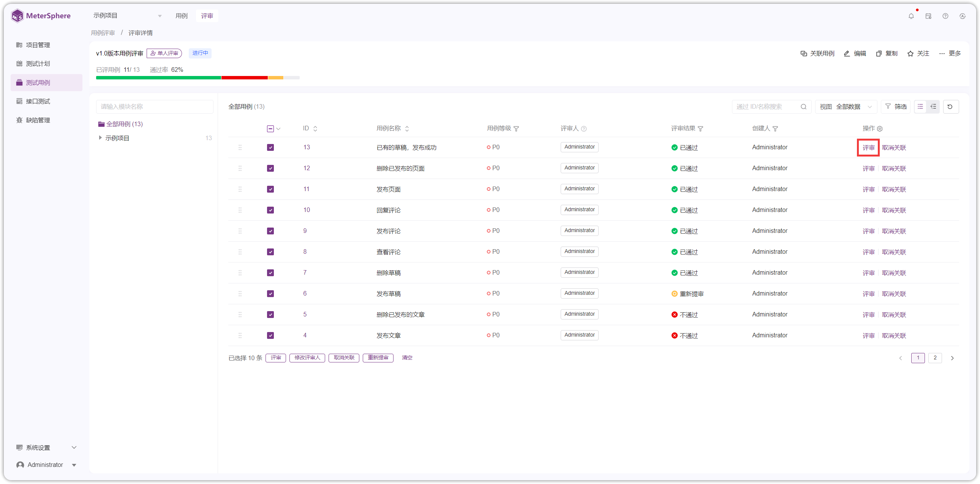
Task: Open the notifications bell icon
Action: pos(911,16)
